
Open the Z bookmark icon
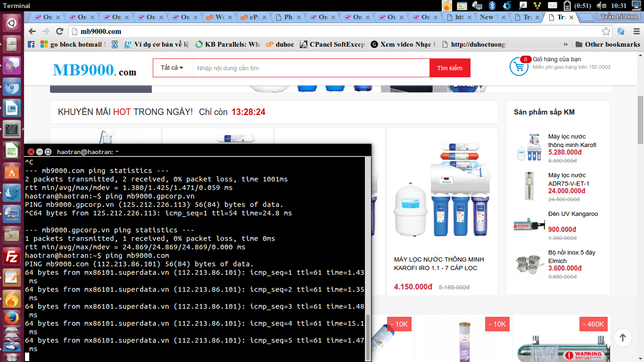pos(115,44)
